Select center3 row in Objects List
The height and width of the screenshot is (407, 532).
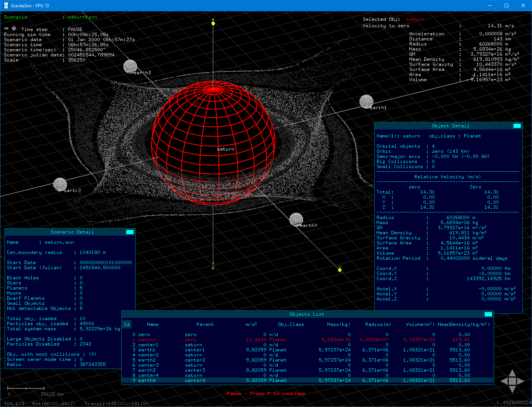[307, 365]
